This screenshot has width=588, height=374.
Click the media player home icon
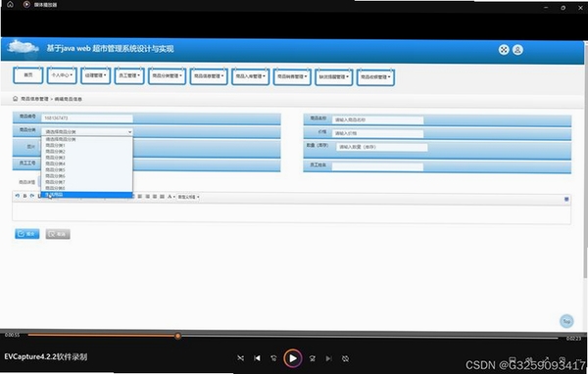pos(10,5)
